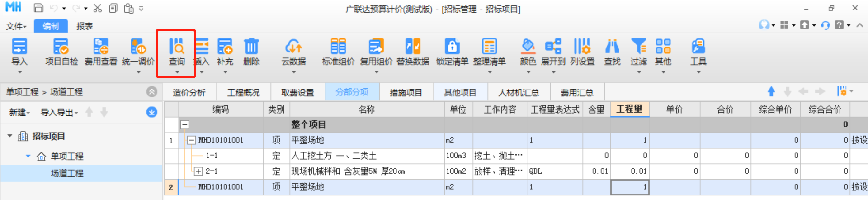Viewport: 868px width, 200px height.
Task: Click the 锁定清单 lock list icon
Action: click(452, 47)
